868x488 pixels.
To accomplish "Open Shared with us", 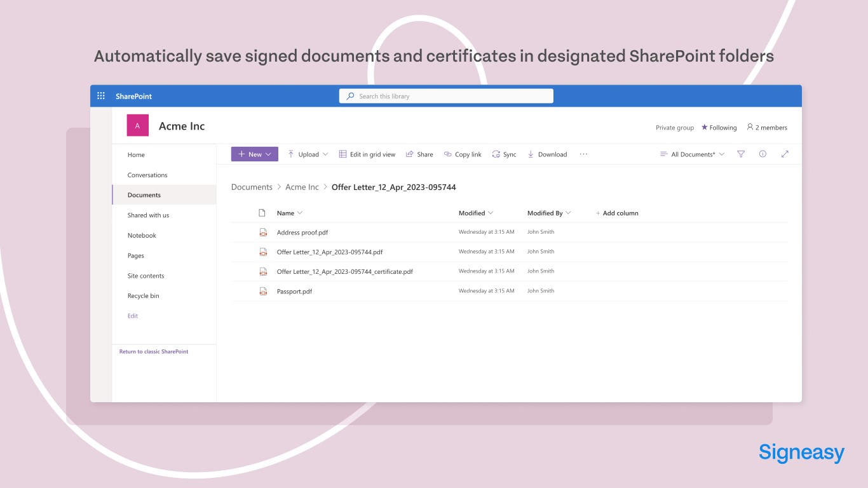I will point(148,215).
